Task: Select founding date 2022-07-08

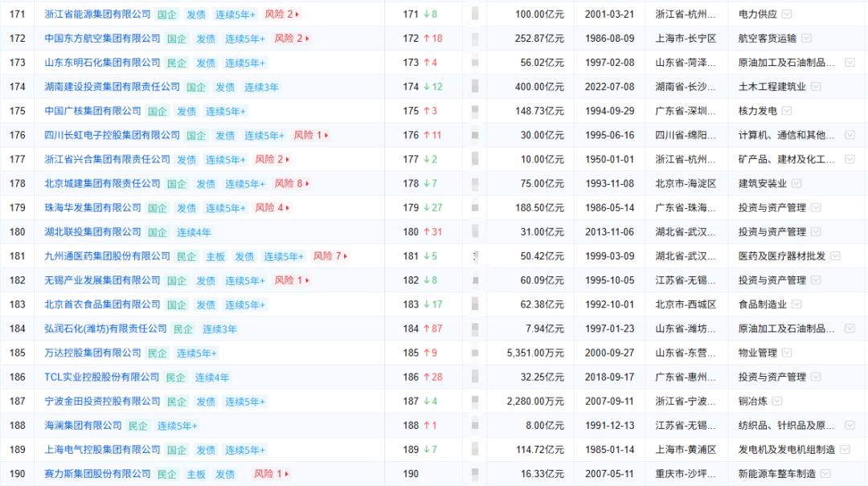Action: 609,87
